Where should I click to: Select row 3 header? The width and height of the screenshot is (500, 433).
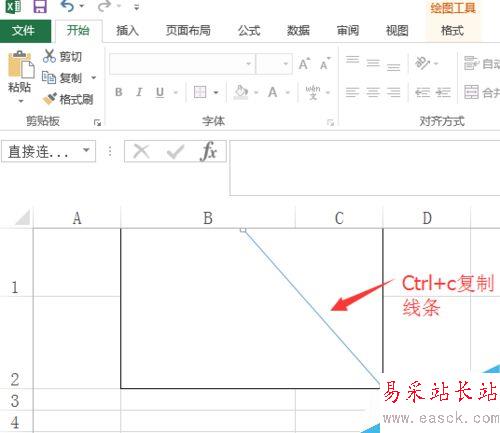[15, 400]
